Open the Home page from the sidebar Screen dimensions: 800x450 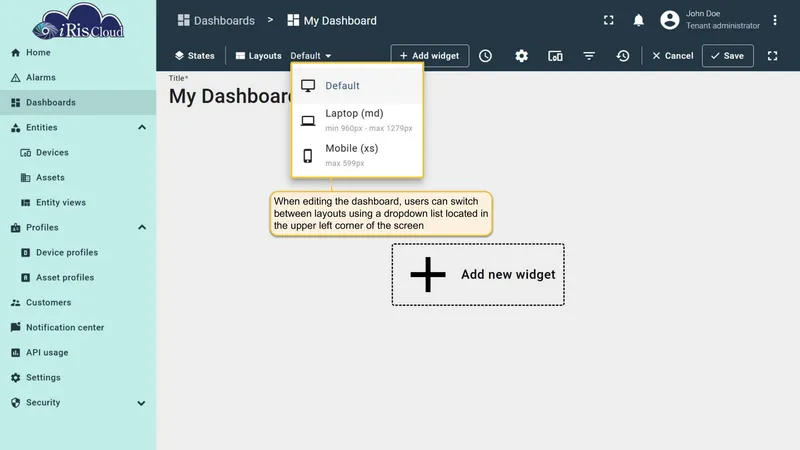pos(78,53)
